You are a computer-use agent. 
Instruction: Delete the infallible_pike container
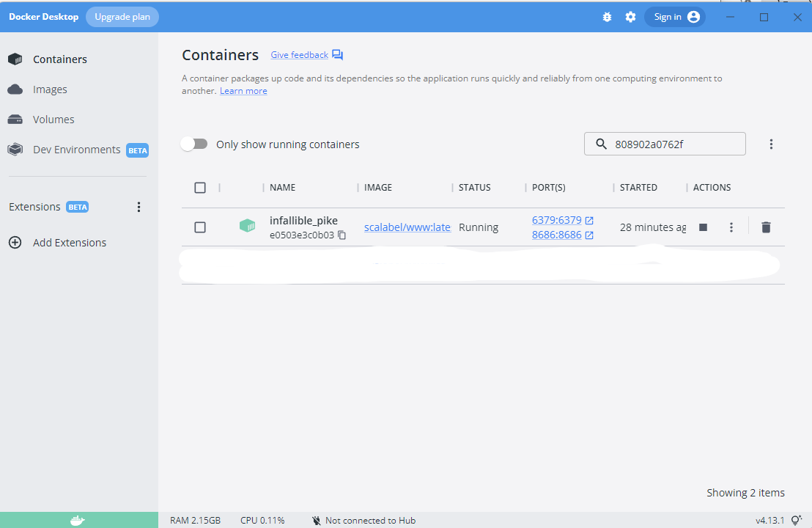[x=767, y=227]
